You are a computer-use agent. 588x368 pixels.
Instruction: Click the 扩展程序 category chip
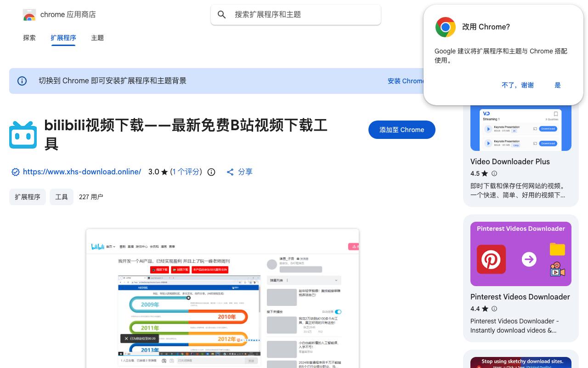(x=28, y=197)
